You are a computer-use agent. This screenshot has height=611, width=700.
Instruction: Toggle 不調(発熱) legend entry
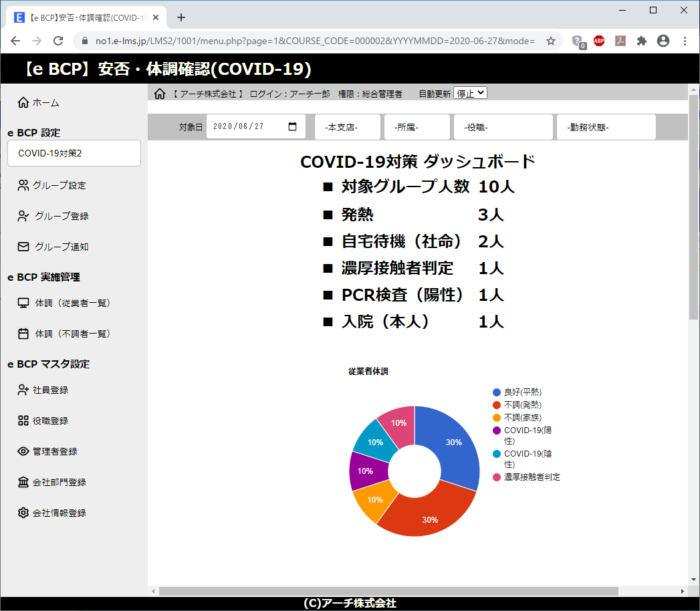click(522, 405)
